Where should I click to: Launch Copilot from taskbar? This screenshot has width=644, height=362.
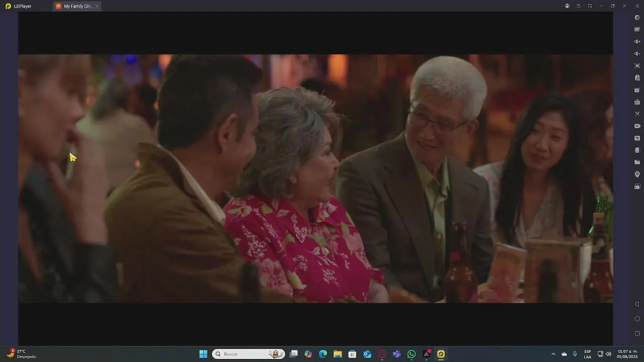pyautogui.click(x=308, y=354)
